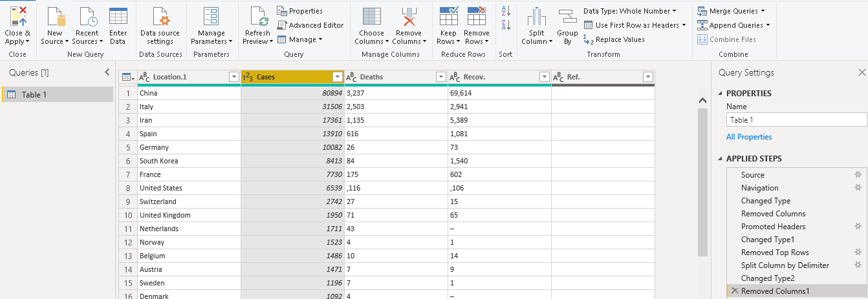Open settings gear for Source step
Screen dimensions: 868x299
point(858,175)
